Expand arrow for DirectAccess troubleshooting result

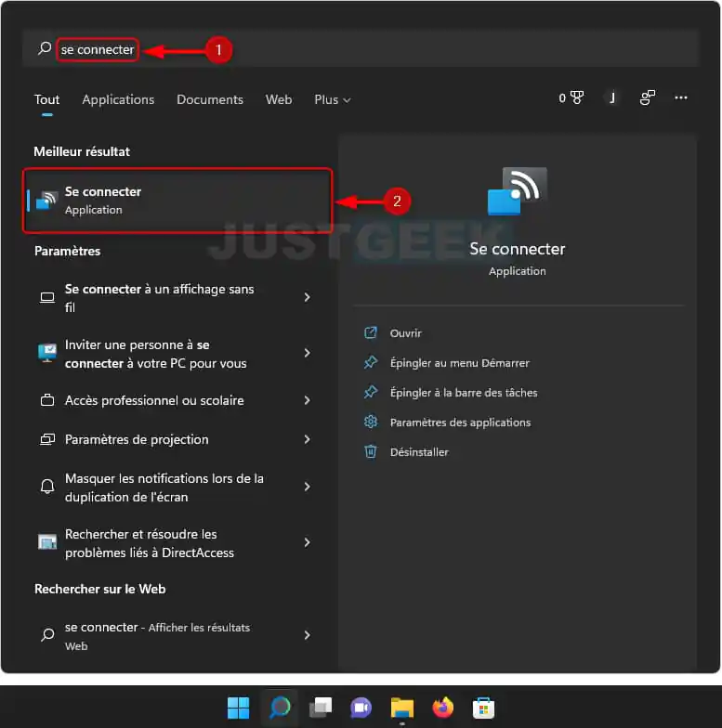coord(307,542)
